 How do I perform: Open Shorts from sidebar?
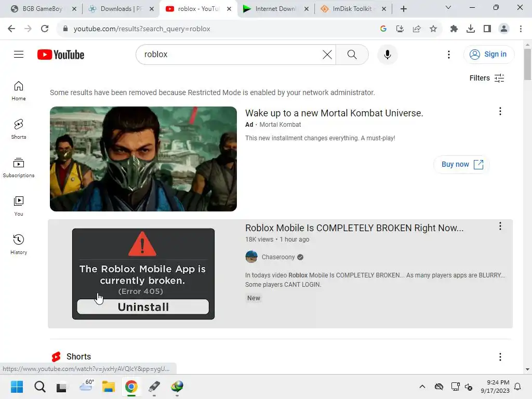[19, 129]
